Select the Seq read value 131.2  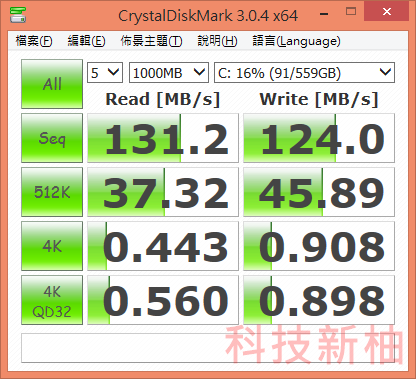tap(163, 138)
